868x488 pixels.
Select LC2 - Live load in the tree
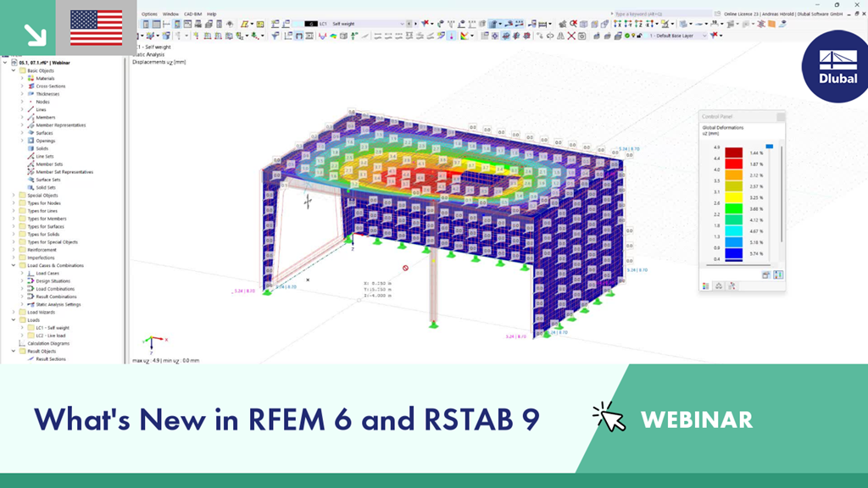(50, 335)
